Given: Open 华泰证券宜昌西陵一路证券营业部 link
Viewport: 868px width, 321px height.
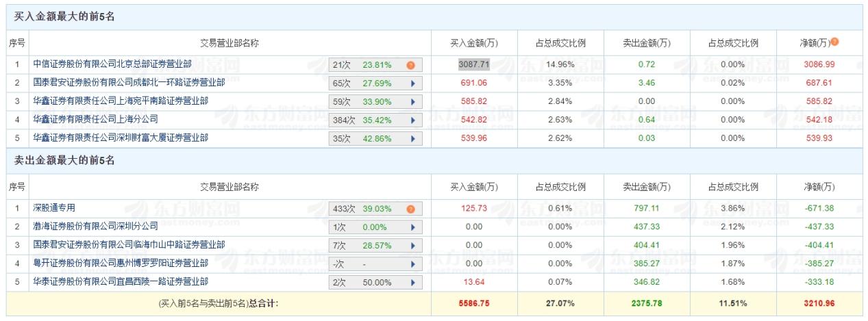Looking at the screenshot, I should pyautogui.click(x=121, y=282).
